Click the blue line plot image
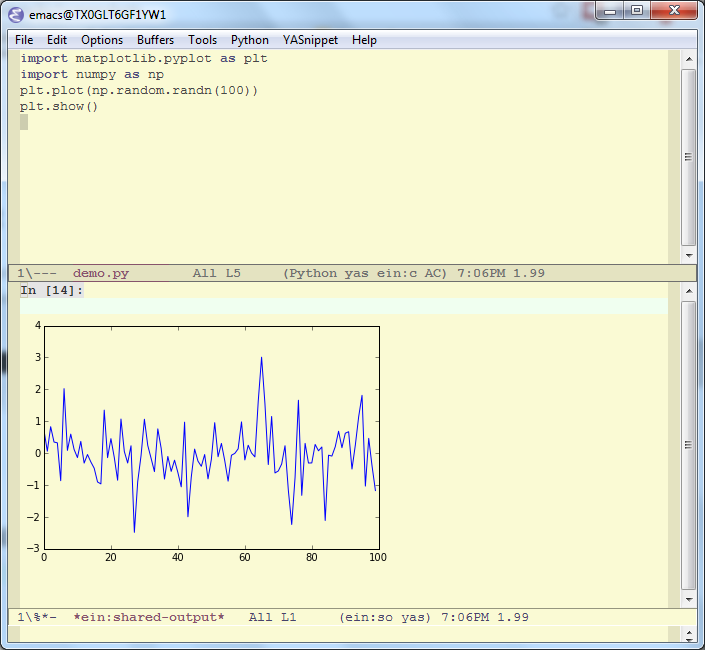Image resolution: width=705 pixels, height=650 pixels. point(210,440)
